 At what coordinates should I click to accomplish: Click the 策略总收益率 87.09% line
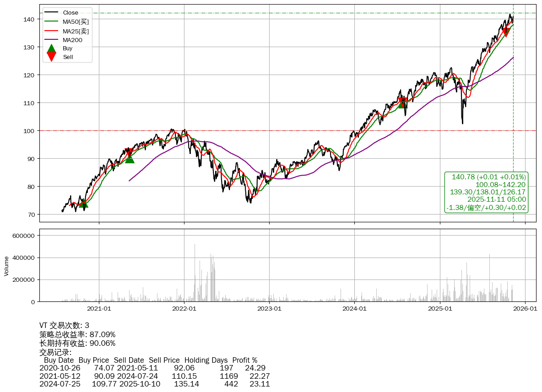click(x=77, y=334)
